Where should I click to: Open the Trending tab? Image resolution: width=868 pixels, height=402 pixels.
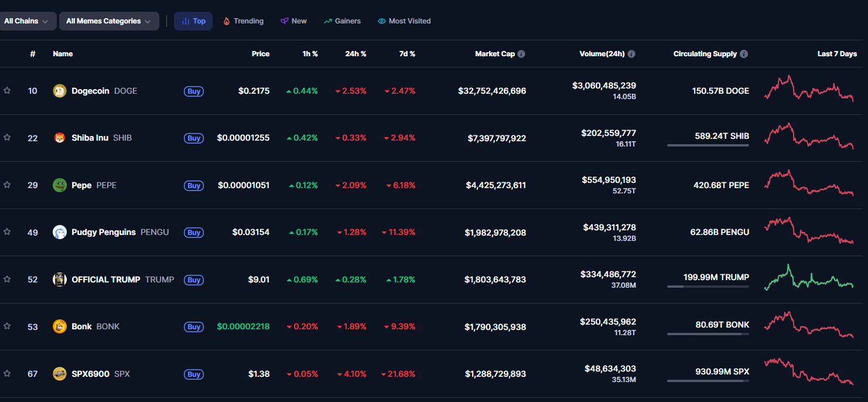(x=243, y=21)
